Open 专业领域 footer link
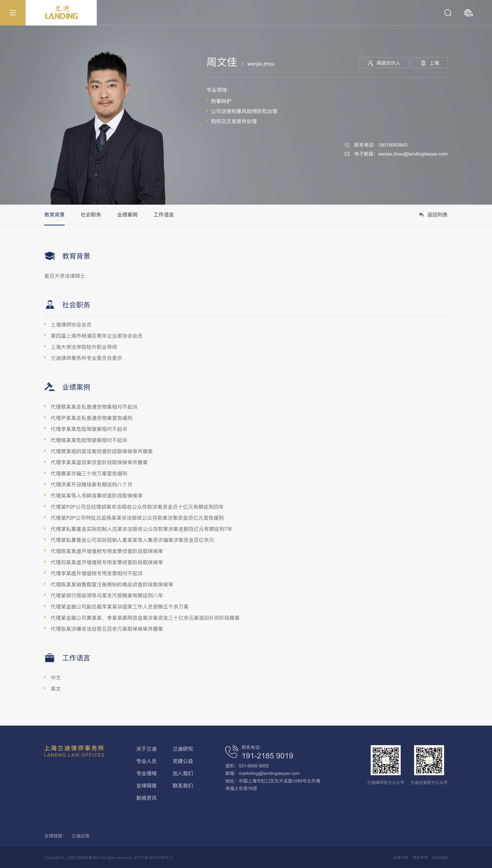492x868 pixels. (x=146, y=773)
